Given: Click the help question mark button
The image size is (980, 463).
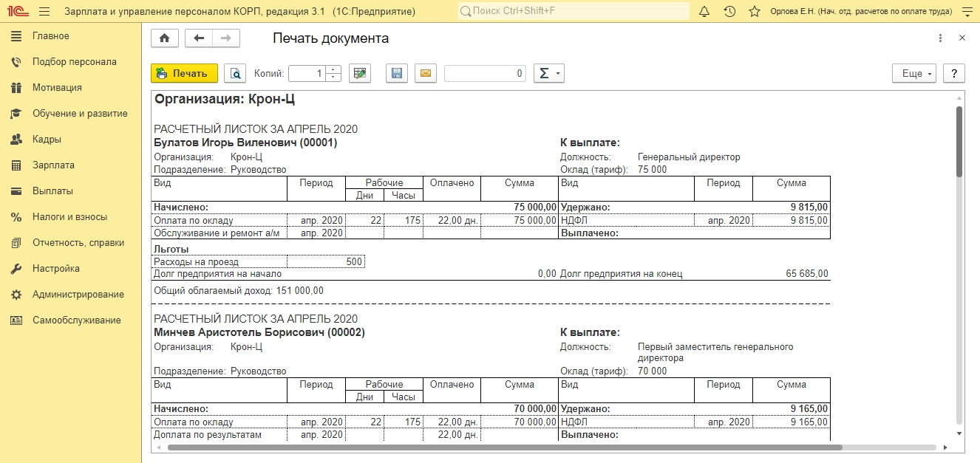Looking at the screenshot, I should pos(954,73).
